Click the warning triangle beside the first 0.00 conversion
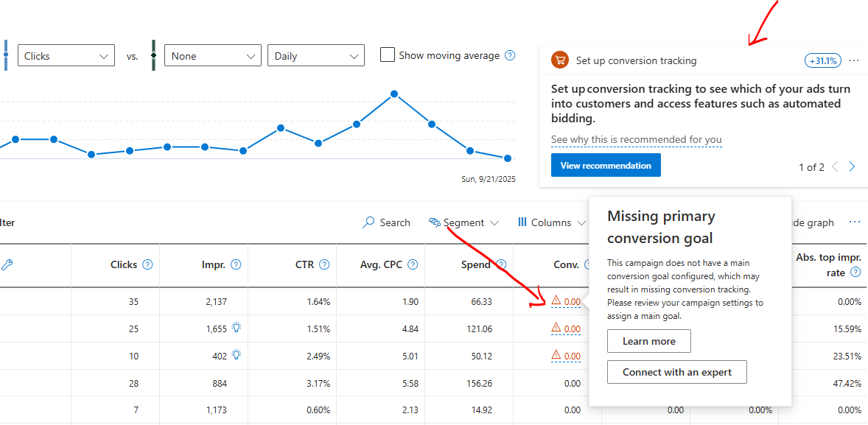The height and width of the screenshot is (425, 868). [557, 301]
